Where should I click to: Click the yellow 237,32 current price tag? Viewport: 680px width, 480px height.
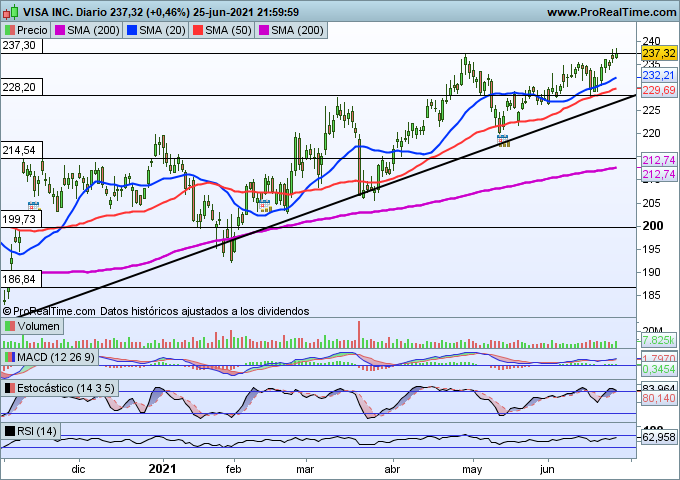pyautogui.click(x=659, y=53)
